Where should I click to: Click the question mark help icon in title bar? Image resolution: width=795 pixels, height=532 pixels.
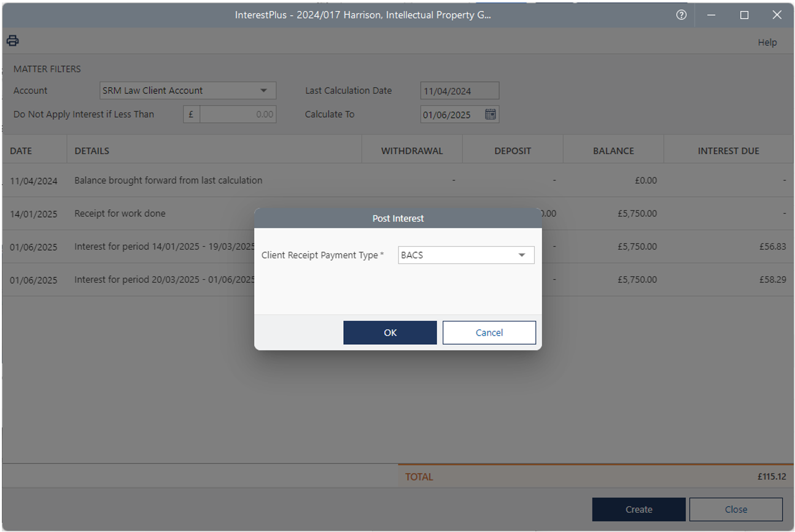(x=681, y=15)
